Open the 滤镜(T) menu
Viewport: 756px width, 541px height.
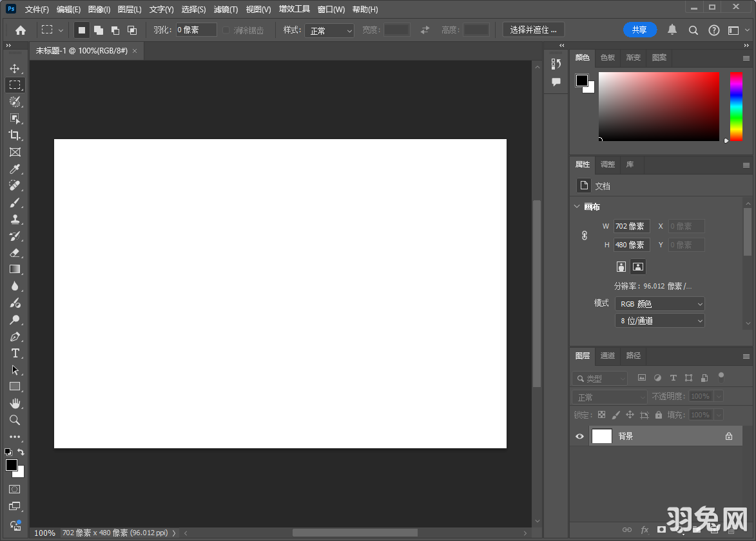226,9
